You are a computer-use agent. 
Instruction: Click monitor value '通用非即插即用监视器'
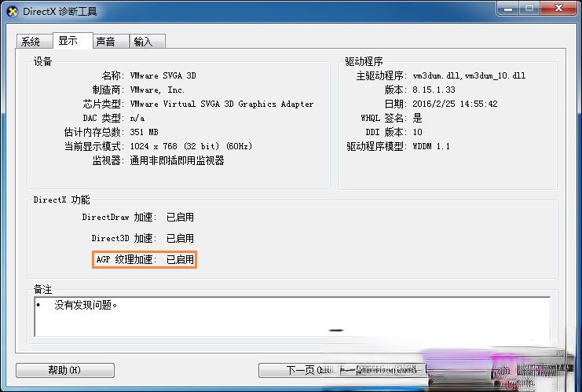tap(177, 160)
